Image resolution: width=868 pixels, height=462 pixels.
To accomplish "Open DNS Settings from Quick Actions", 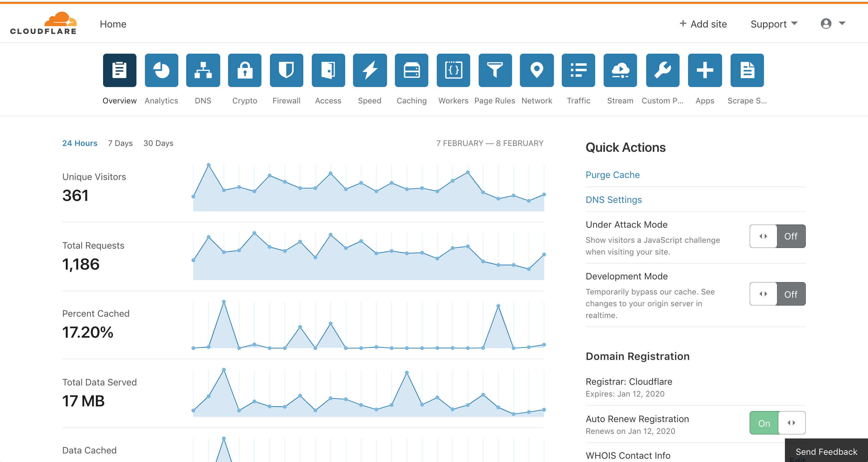I will coord(613,200).
